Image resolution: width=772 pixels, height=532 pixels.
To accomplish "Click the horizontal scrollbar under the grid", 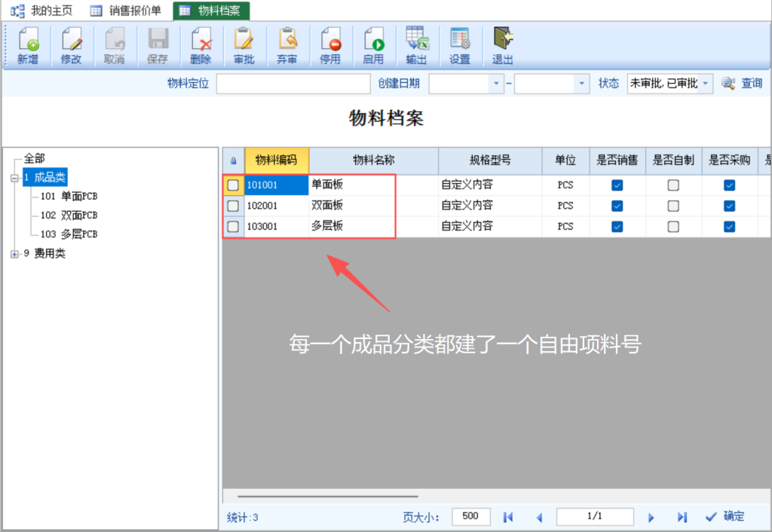I will (x=327, y=497).
